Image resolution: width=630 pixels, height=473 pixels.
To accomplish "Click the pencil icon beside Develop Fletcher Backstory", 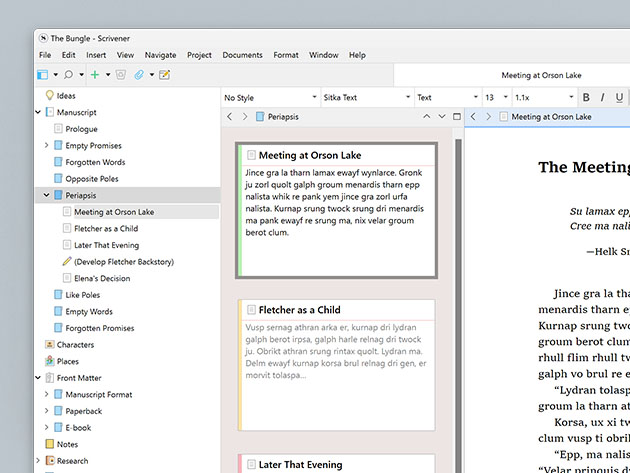I will click(x=67, y=262).
